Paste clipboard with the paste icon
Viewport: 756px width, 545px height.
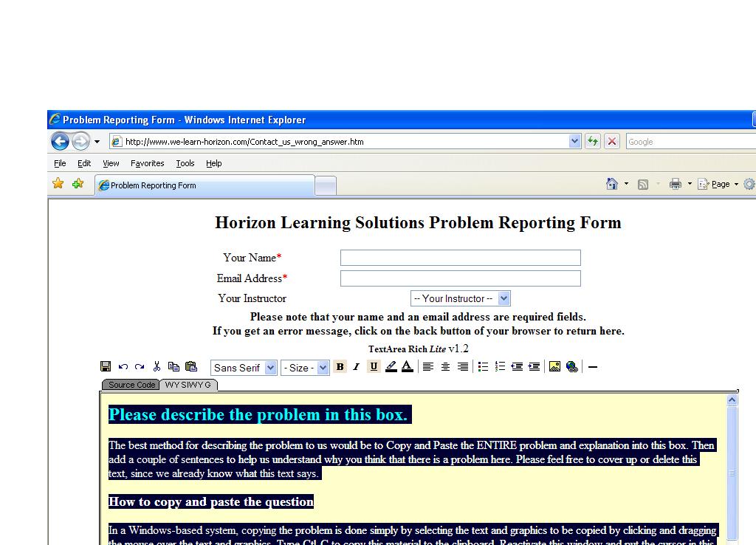coord(191,366)
